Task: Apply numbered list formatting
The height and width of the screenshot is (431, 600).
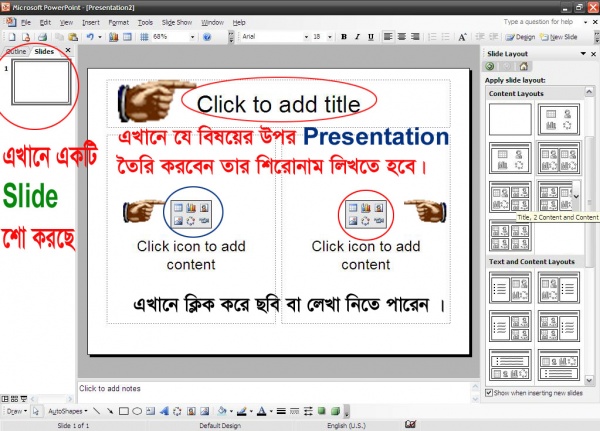Action: click(432, 37)
